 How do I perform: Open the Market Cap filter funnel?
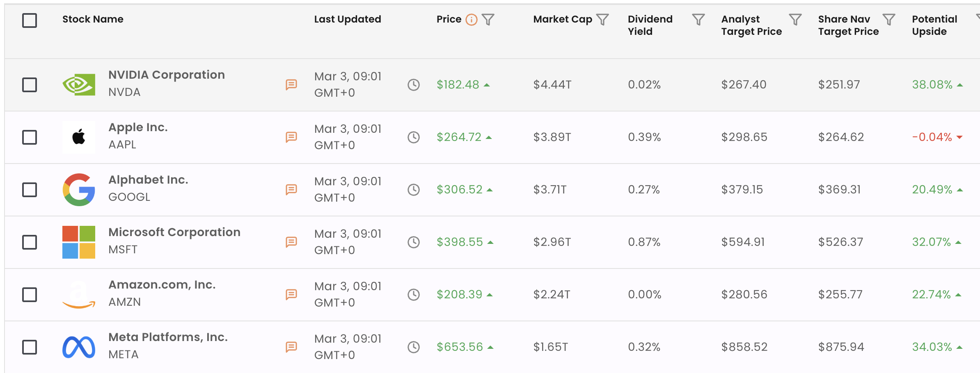(602, 19)
